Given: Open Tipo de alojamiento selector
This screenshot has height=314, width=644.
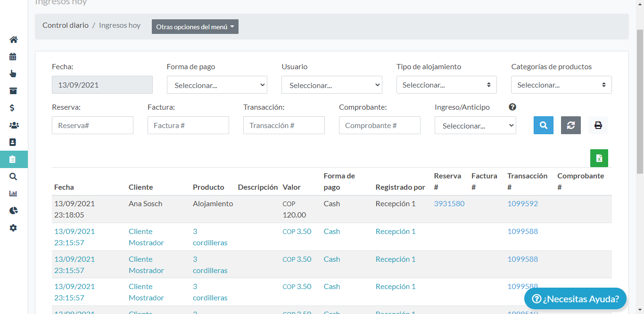Looking at the screenshot, I should pos(446,85).
